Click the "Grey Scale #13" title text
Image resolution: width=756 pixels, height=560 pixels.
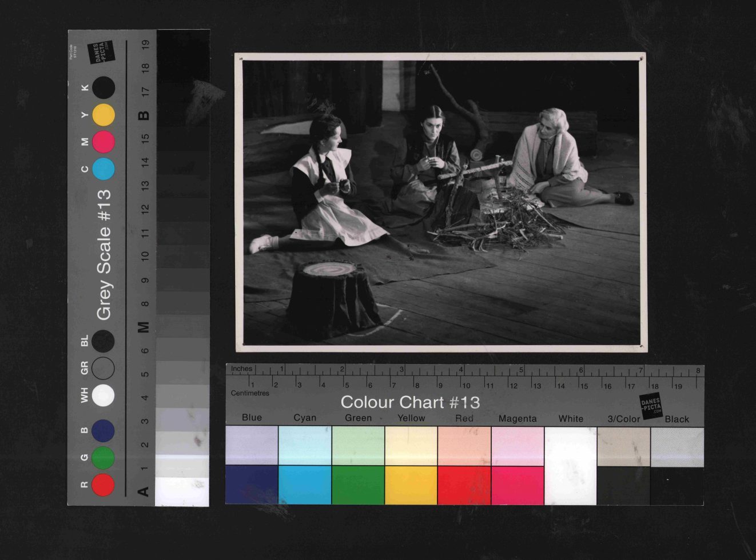pyautogui.click(x=104, y=255)
